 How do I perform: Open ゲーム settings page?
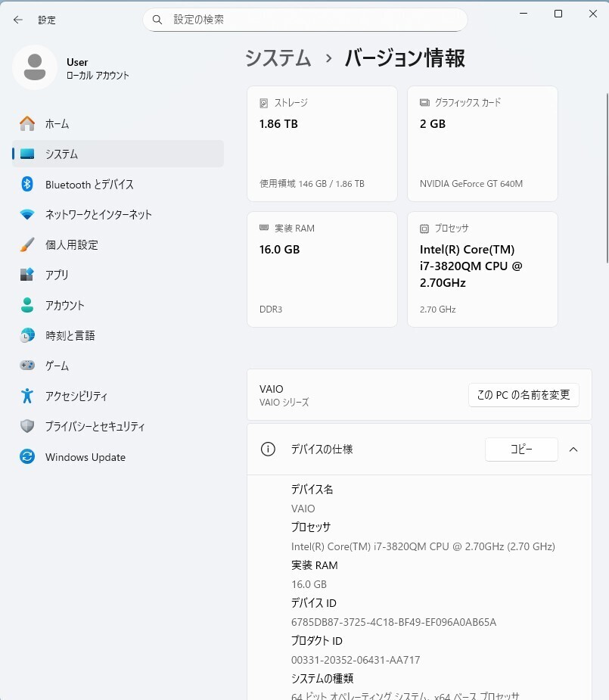(x=118, y=366)
